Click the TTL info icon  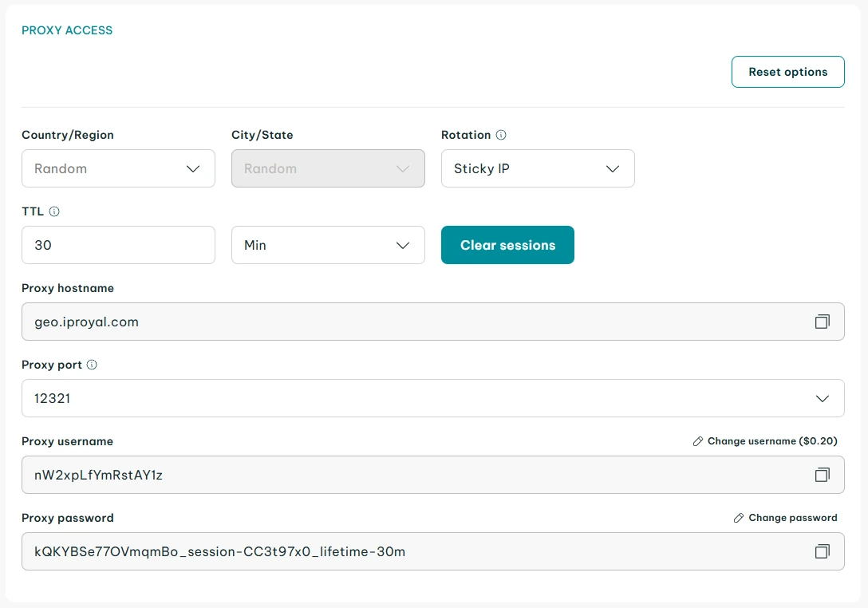pyautogui.click(x=54, y=211)
